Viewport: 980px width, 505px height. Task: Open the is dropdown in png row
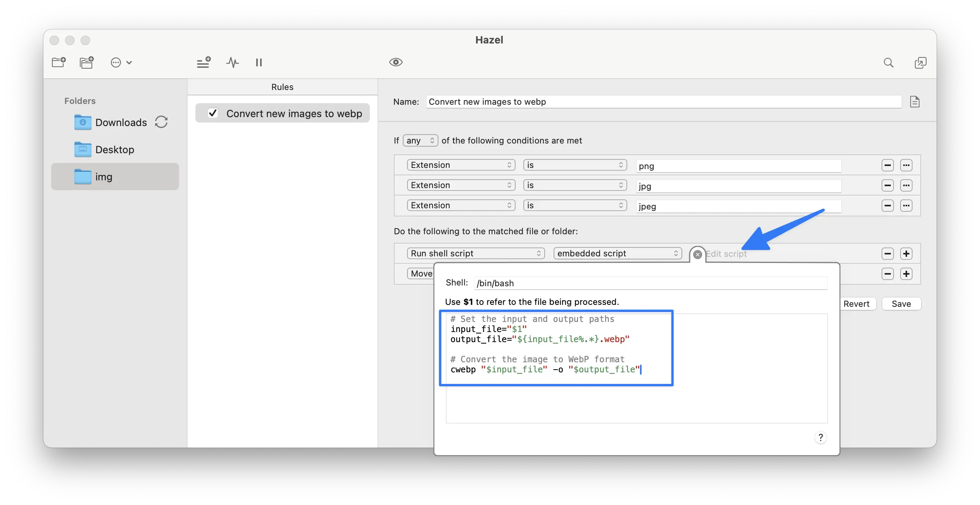(575, 165)
